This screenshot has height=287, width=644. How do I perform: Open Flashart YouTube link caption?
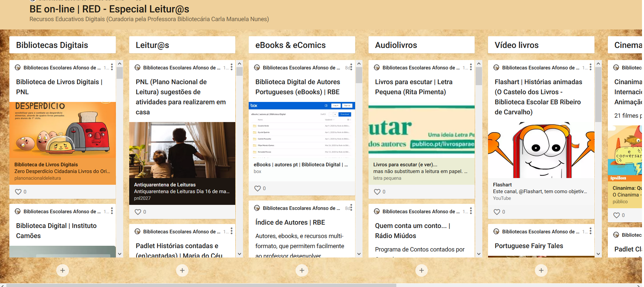541,191
